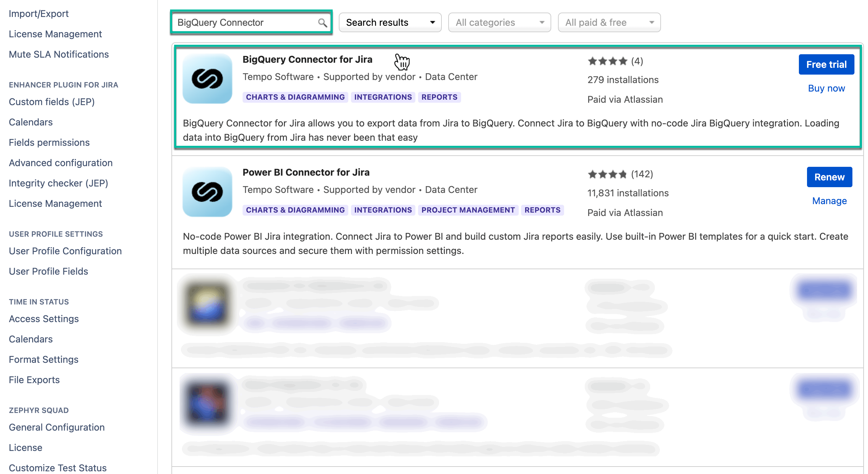This screenshot has height=474, width=868.
Task: Open Calendars under Time in Status
Action: tap(30, 339)
